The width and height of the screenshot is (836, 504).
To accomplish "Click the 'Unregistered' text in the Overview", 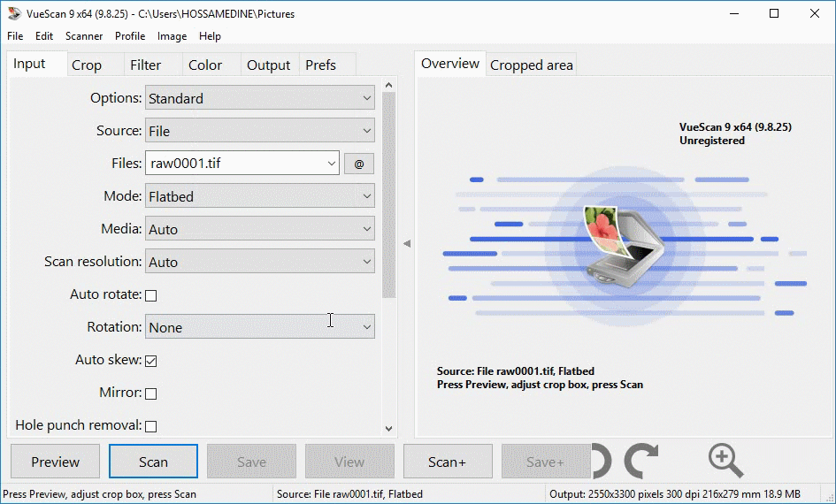I will point(712,141).
